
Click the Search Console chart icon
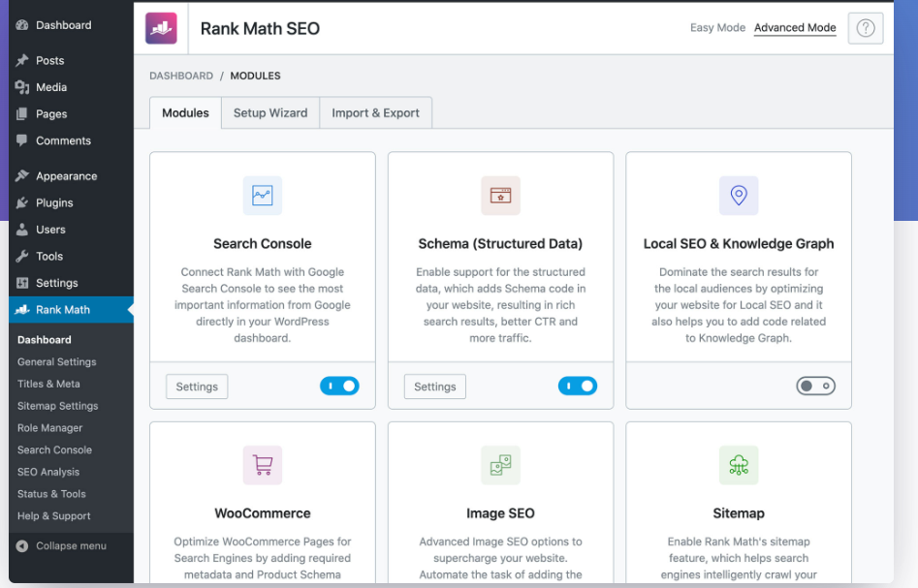[x=262, y=196]
